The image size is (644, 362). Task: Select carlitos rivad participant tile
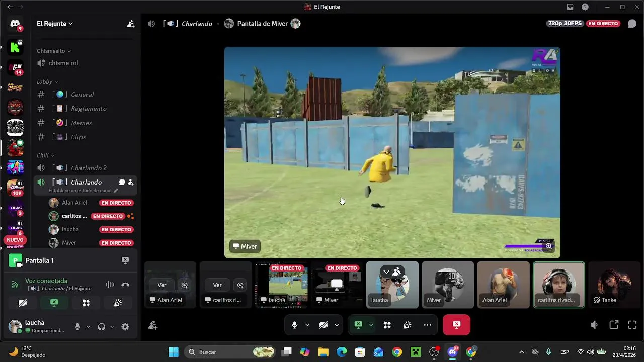pos(559,285)
